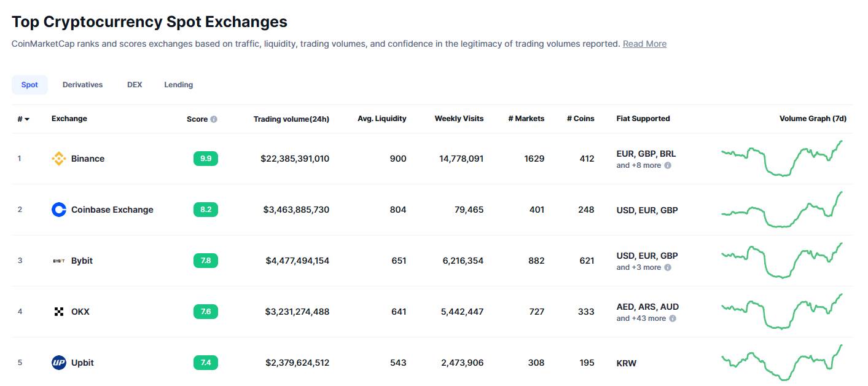The height and width of the screenshot is (386, 868).
Task: Click the $2,379,624,512 trading volume value
Action: [x=297, y=363]
